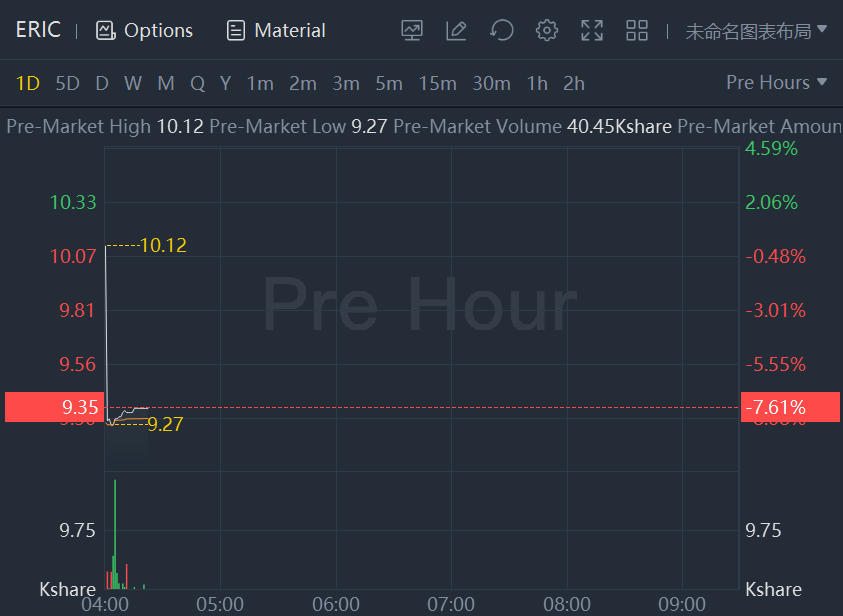Click the Options chart icon
Viewport: 843px width, 616px height.
[x=105, y=30]
